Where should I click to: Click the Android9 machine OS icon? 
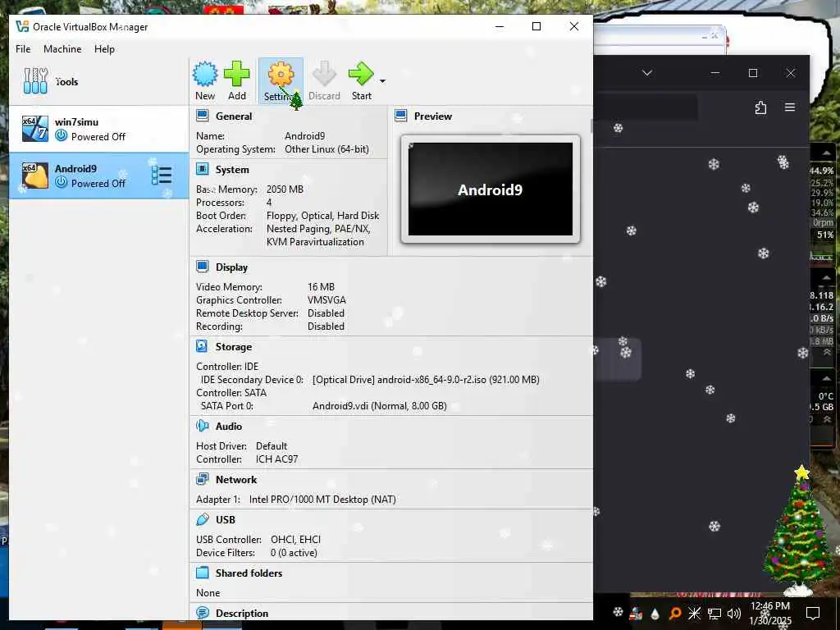34,176
